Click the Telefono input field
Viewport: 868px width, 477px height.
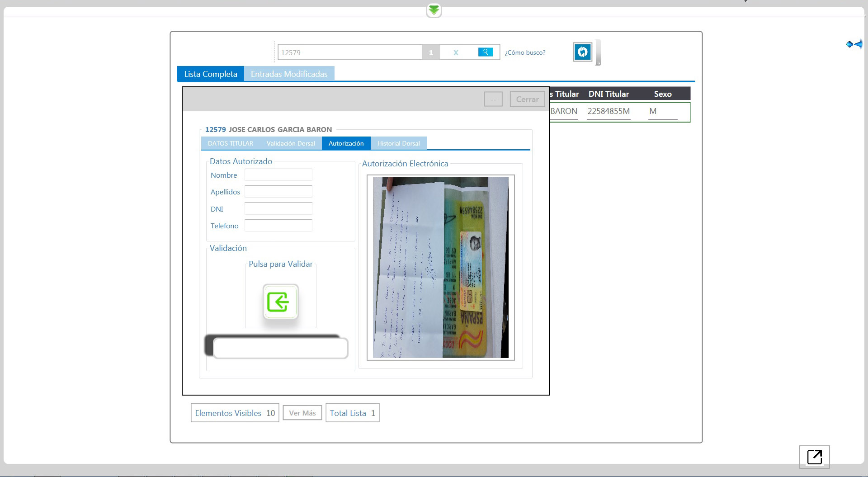coord(278,226)
